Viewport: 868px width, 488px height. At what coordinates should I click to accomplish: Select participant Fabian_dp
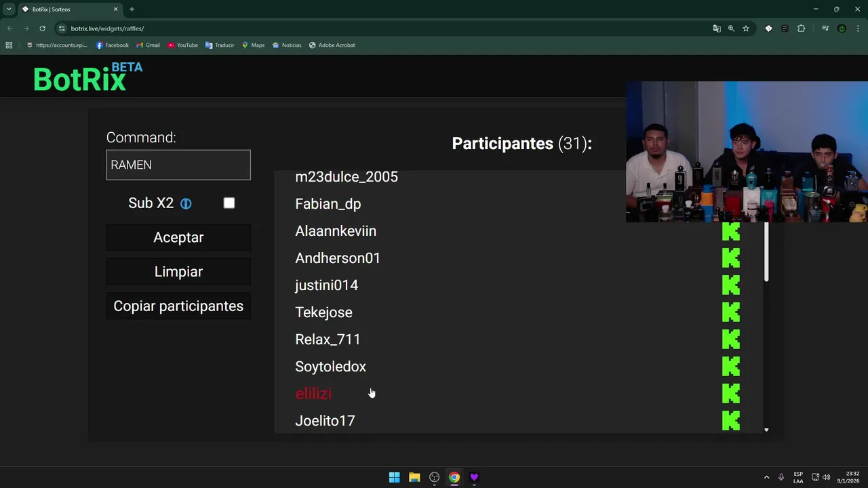pos(328,204)
